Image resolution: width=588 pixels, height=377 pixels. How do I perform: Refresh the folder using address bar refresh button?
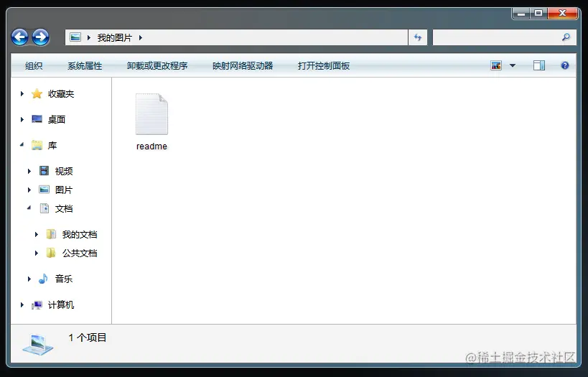pos(417,37)
